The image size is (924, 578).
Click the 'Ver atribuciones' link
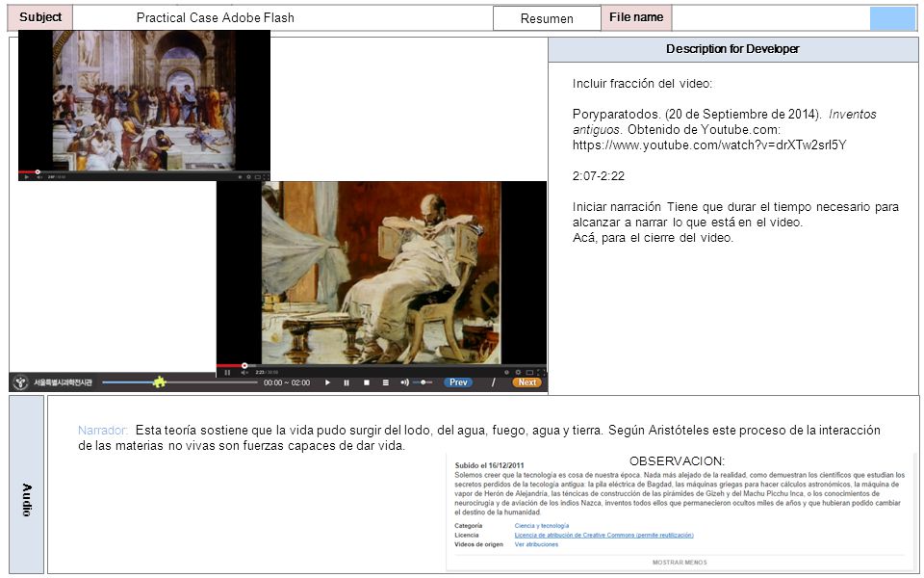[x=536, y=544]
